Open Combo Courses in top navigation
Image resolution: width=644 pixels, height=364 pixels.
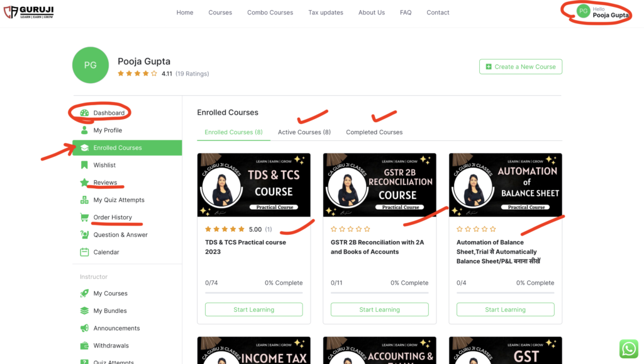coord(270,13)
